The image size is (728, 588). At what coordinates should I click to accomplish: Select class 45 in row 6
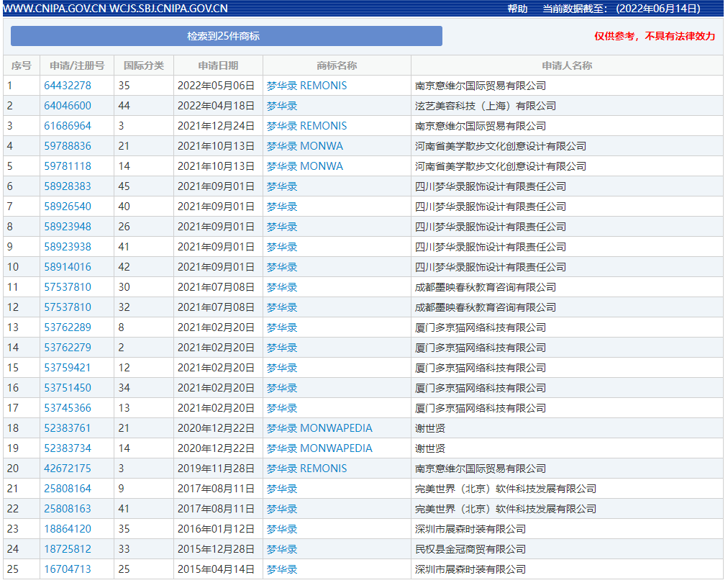[x=124, y=186]
